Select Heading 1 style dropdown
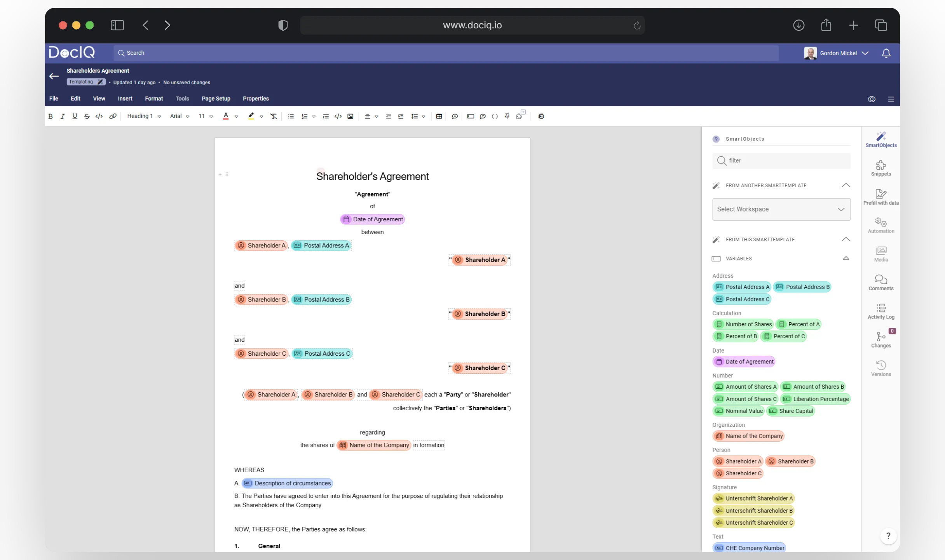945x560 pixels. (143, 116)
